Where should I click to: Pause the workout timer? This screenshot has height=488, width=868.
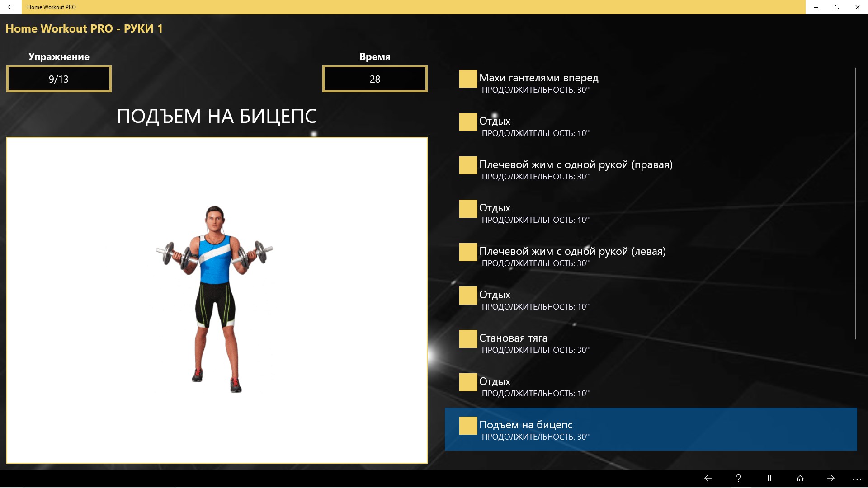tap(769, 478)
